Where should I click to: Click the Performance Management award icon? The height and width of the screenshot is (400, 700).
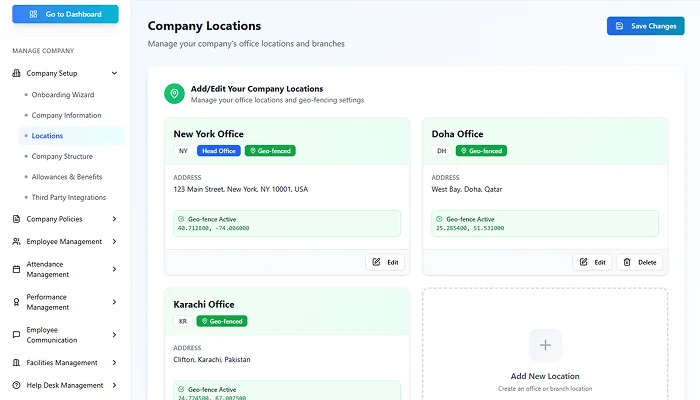(x=16, y=302)
